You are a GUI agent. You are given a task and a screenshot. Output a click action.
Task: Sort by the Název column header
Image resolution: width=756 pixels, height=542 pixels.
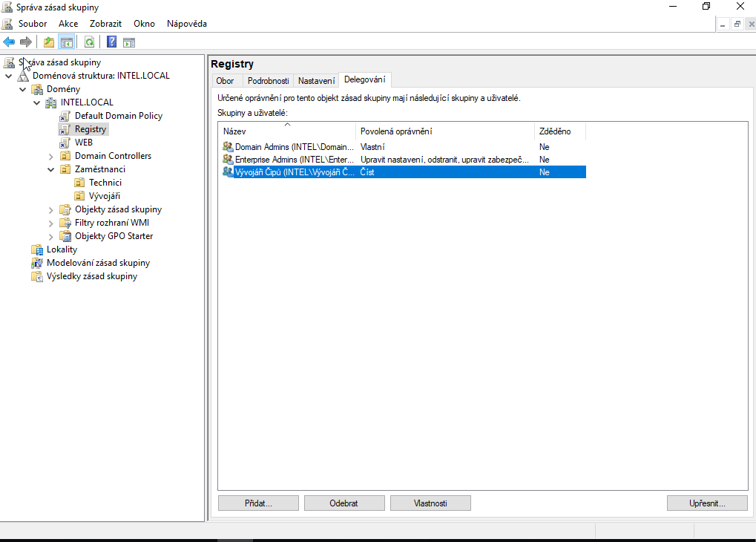point(287,131)
